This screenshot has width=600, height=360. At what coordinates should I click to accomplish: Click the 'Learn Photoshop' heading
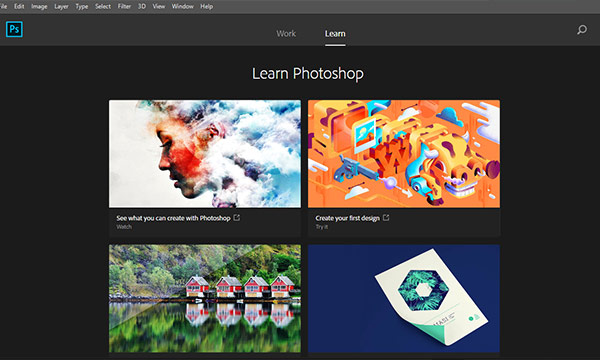pos(308,74)
